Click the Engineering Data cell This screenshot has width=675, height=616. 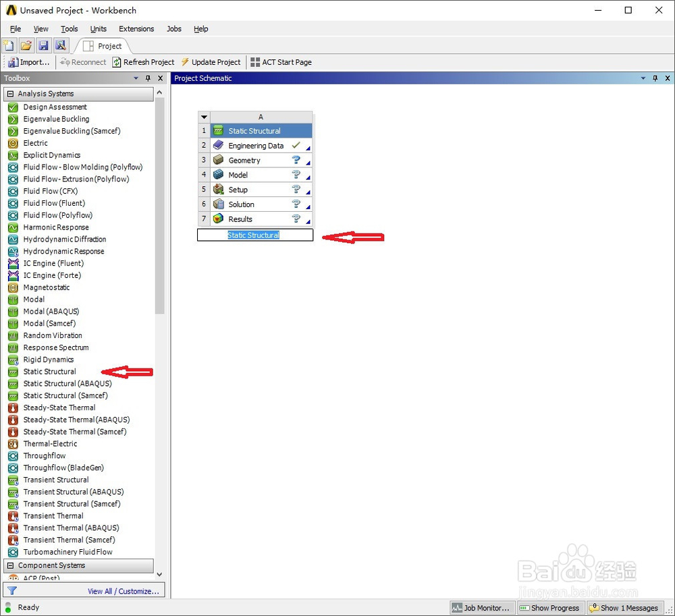coord(261,145)
